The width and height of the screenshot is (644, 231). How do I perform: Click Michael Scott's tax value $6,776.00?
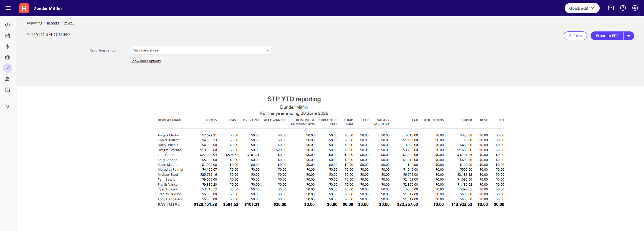click(x=411, y=175)
